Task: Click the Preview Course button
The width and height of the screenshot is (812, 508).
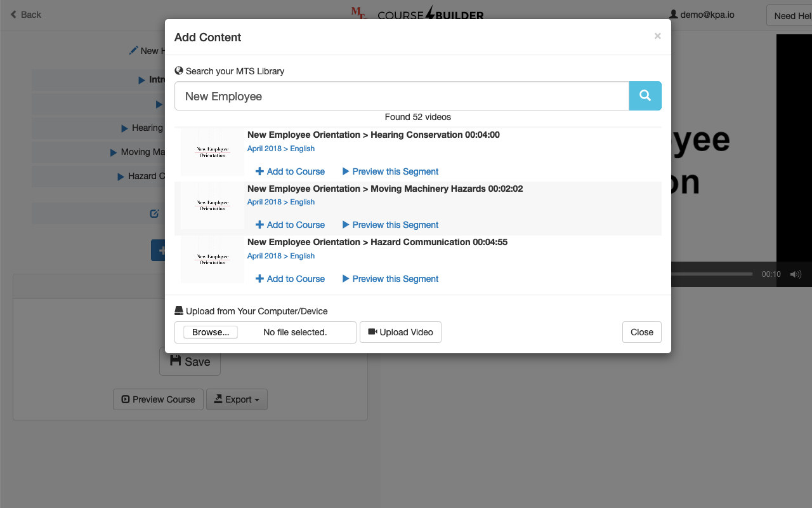Action: point(158,399)
